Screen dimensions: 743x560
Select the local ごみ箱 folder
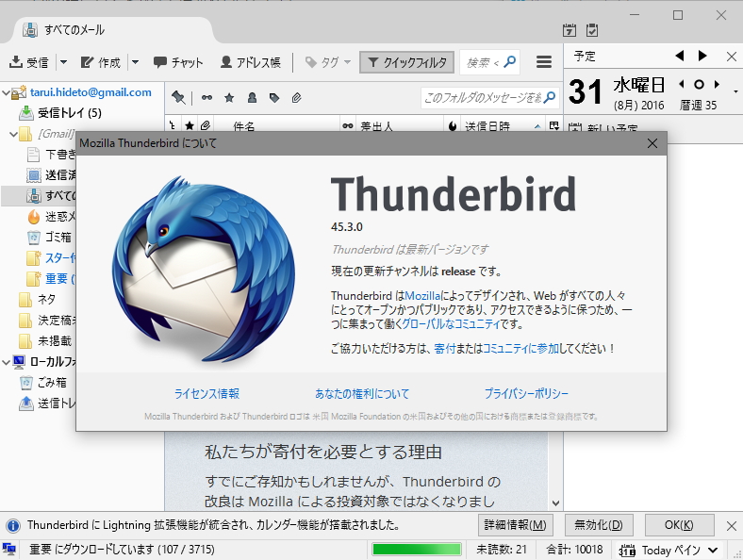click(x=52, y=383)
